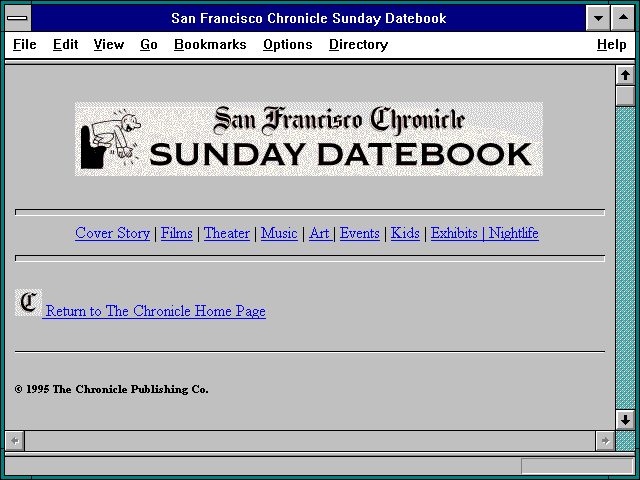Click the Sunday Datebook banner image
The height and width of the screenshot is (480, 640).
(309, 139)
